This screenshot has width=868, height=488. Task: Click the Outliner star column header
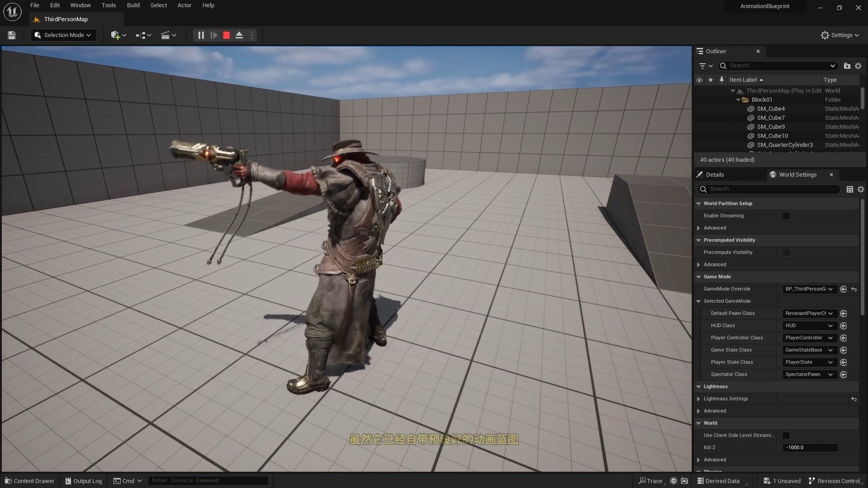(x=711, y=80)
